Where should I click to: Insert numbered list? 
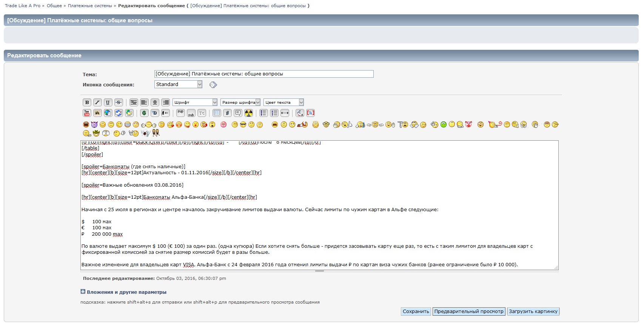point(274,113)
